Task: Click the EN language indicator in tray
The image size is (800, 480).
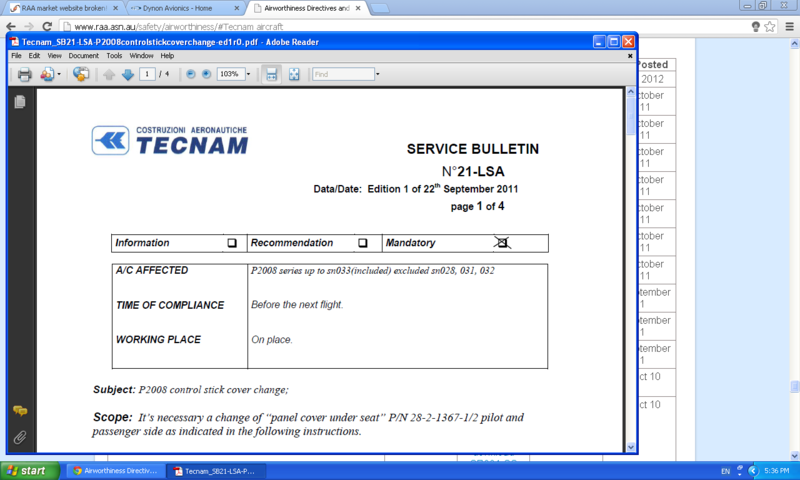Action: pyautogui.click(x=725, y=471)
